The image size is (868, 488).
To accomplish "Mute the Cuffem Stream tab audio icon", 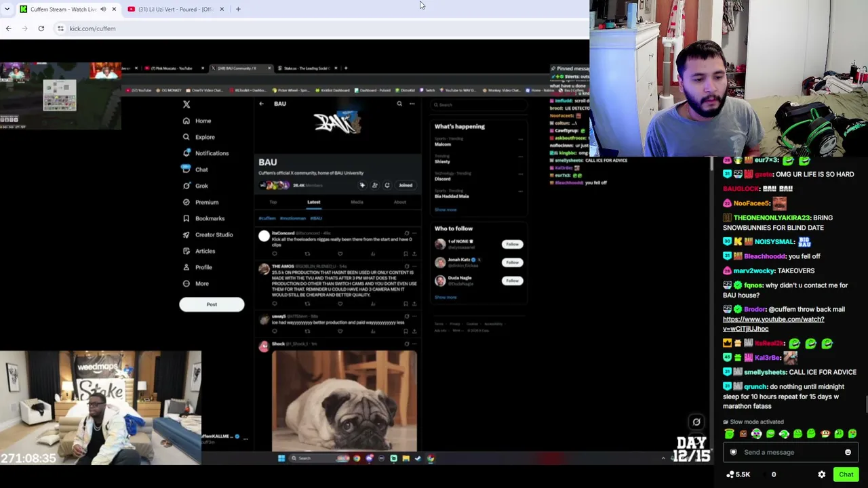I will [103, 9].
